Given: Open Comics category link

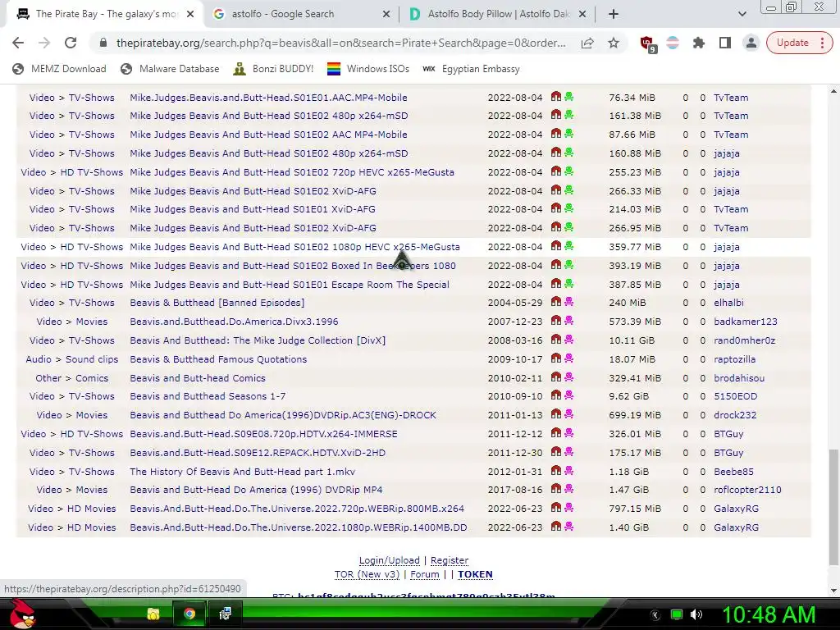Looking at the screenshot, I should tap(92, 378).
